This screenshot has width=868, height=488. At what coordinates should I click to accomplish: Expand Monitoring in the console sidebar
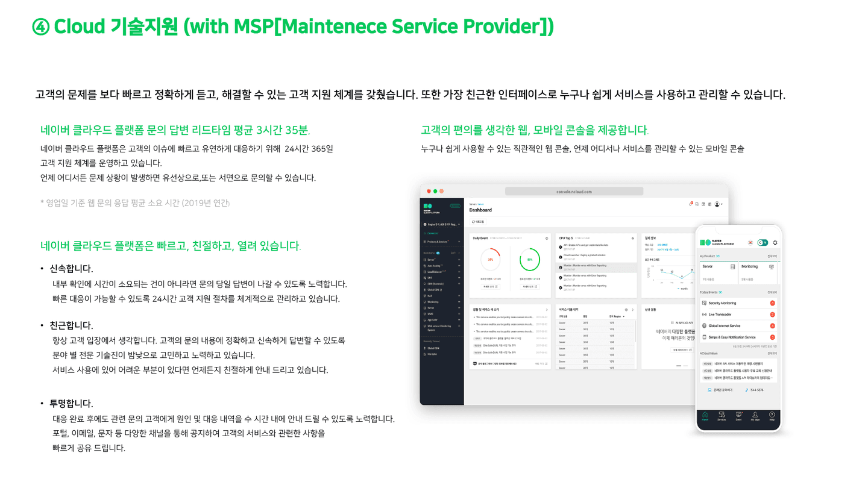(459, 302)
